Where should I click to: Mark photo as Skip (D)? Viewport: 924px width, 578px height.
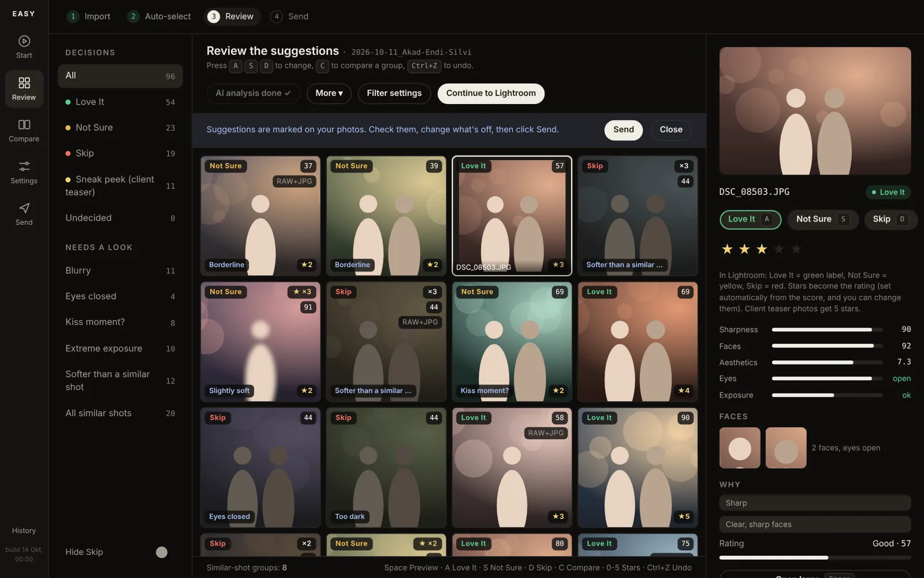[891, 220]
